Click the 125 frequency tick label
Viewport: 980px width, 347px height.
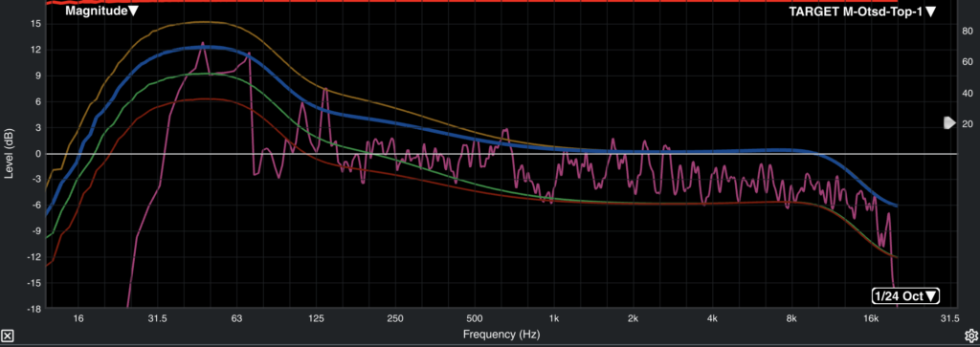click(316, 318)
